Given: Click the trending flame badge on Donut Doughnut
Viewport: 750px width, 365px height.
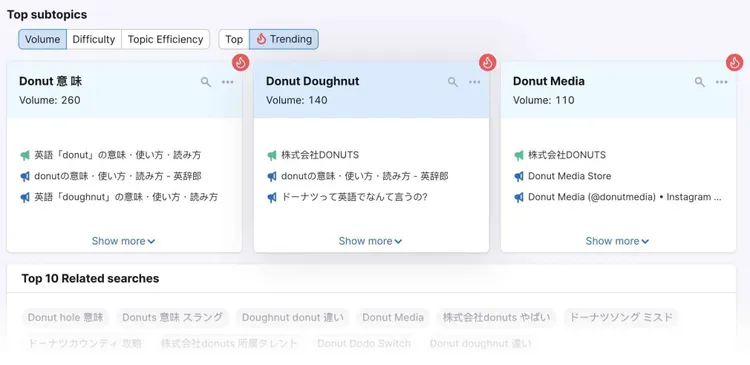Looking at the screenshot, I should click(x=487, y=62).
